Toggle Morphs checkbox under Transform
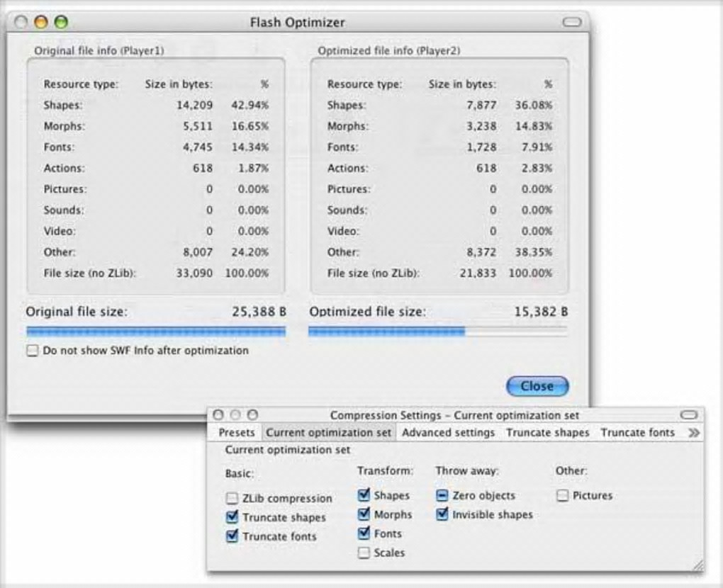This screenshot has height=588, width=723. click(364, 514)
